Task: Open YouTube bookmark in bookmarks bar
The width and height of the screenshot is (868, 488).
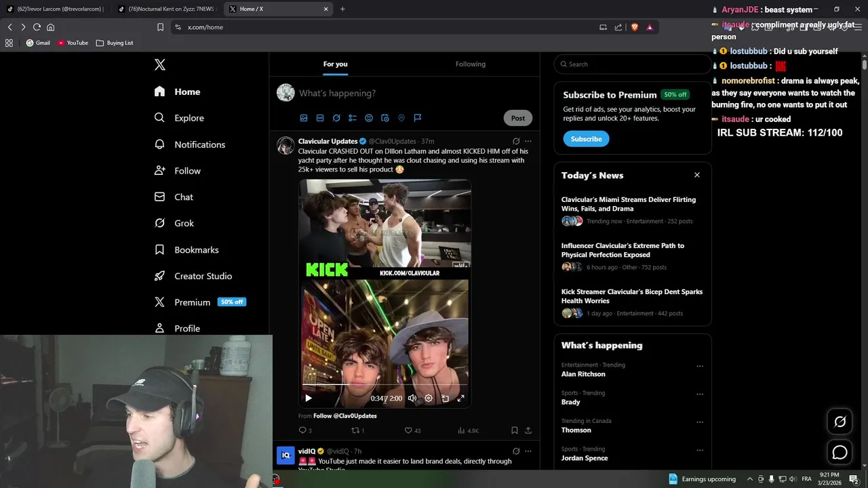Action: [x=73, y=43]
